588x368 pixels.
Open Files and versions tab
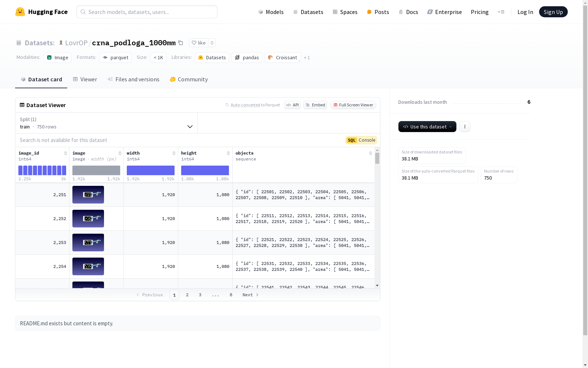click(x=133, y=79)
